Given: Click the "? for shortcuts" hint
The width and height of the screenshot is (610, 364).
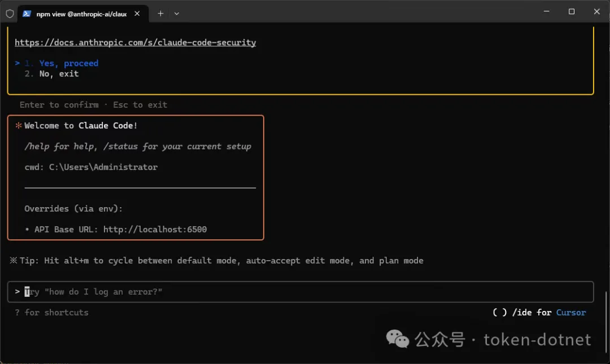Looking at the screenshot, I should pos(52,313).
